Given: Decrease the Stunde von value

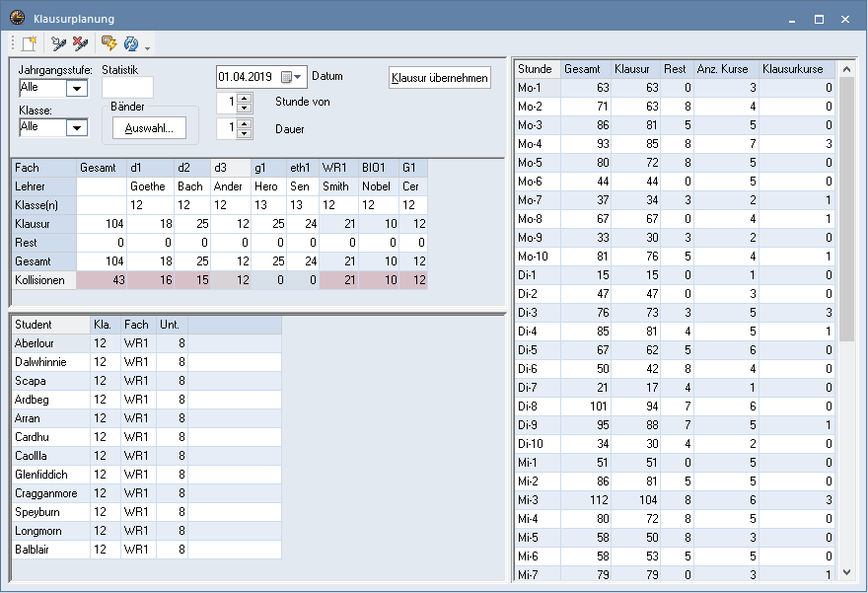Looking at the screenshot, I should (x=245, y=108).
